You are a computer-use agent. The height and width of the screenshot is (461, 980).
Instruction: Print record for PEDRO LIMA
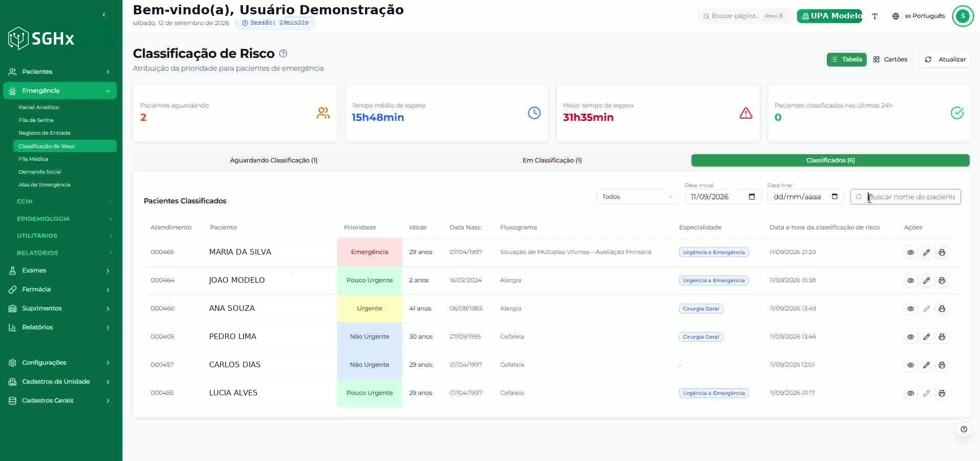point(942,337)
